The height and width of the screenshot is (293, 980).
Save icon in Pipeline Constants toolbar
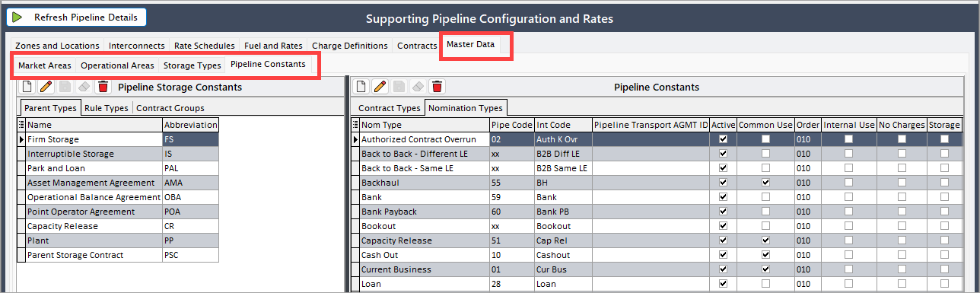coord(399,87)
